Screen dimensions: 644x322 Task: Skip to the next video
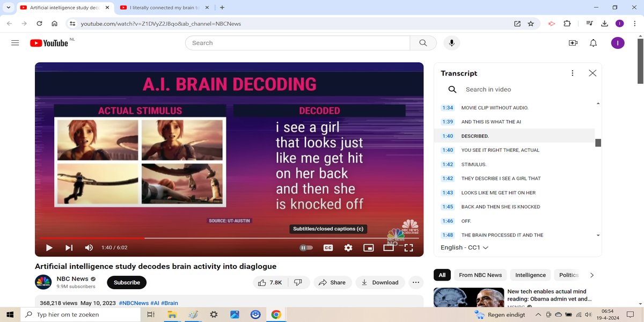[x=69, y=247]
